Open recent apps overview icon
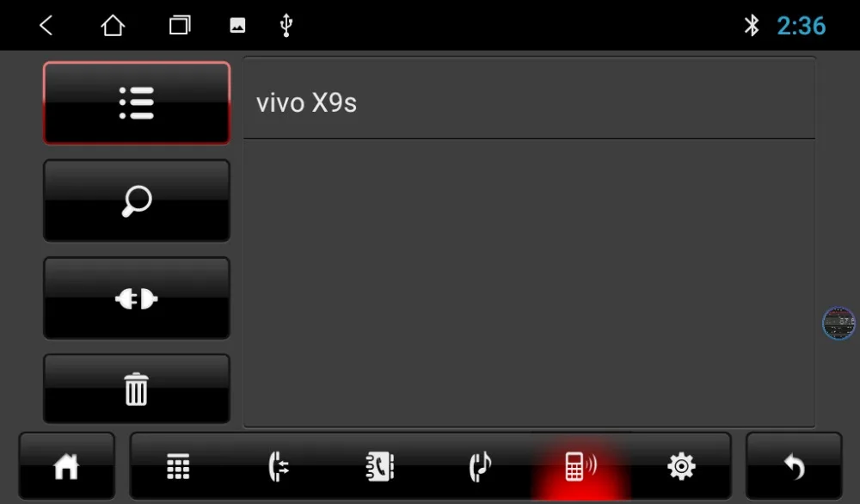Image resolution: width=860 pixels, height=504 pixels. [x=180, y=25]
